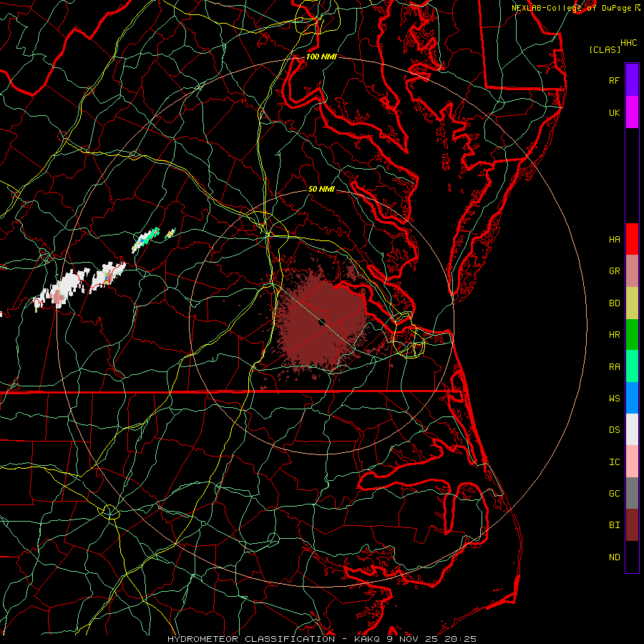Click the "UK" legend label
Viewport: 644px width, 644px height.
coord(614,112)
